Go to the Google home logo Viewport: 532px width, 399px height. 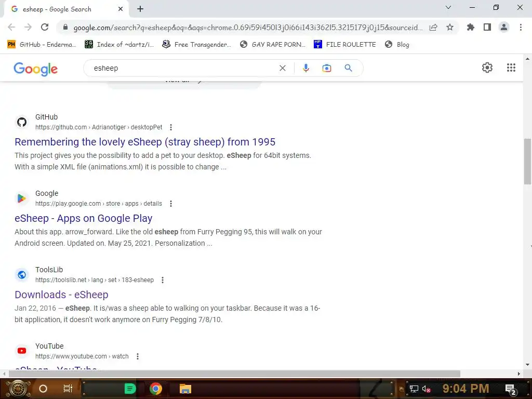pos(36,69)
